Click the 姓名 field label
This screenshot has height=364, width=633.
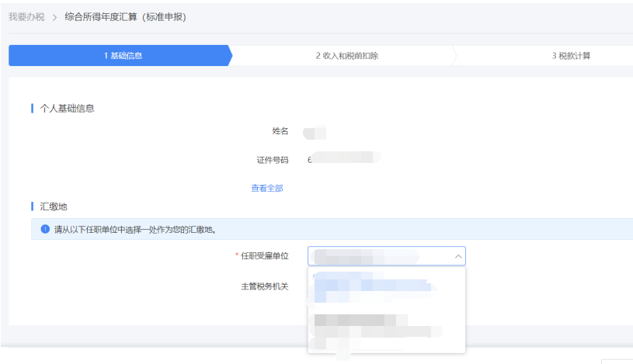pyautogui.click(x=280, y=131)
